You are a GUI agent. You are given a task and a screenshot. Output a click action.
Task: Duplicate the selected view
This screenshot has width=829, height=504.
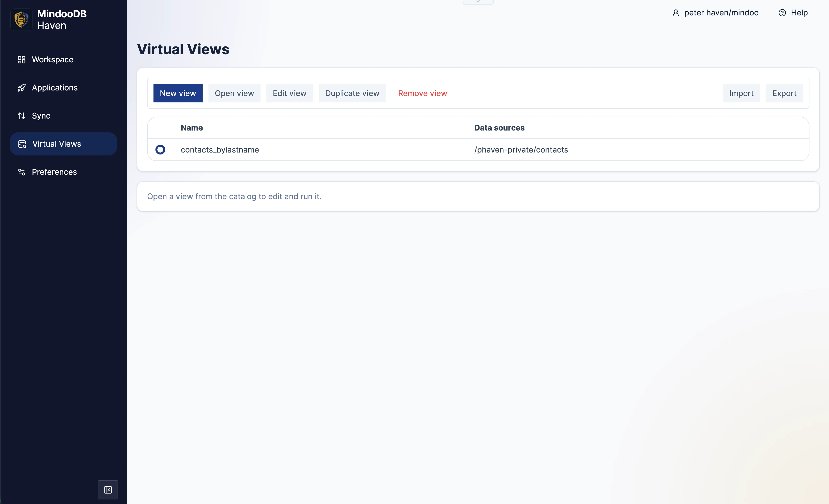click(352, 93)
